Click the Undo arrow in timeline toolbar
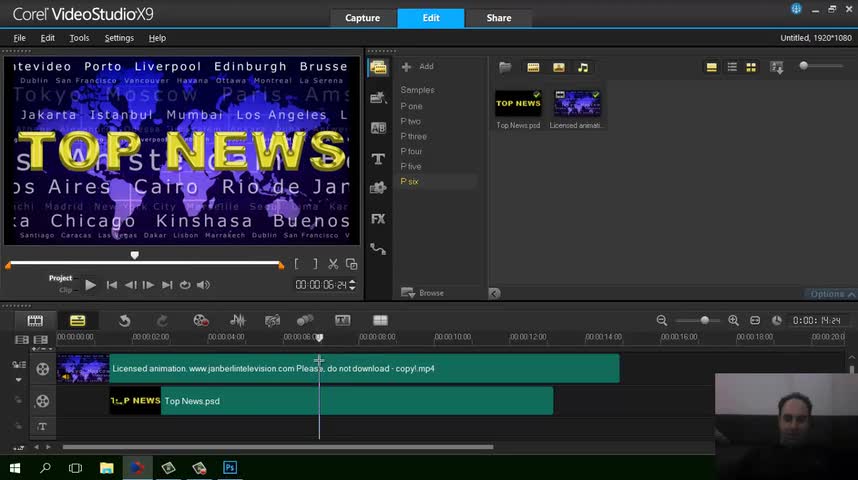The height and width of the screenshot is (480, 858). click(125, 320)
